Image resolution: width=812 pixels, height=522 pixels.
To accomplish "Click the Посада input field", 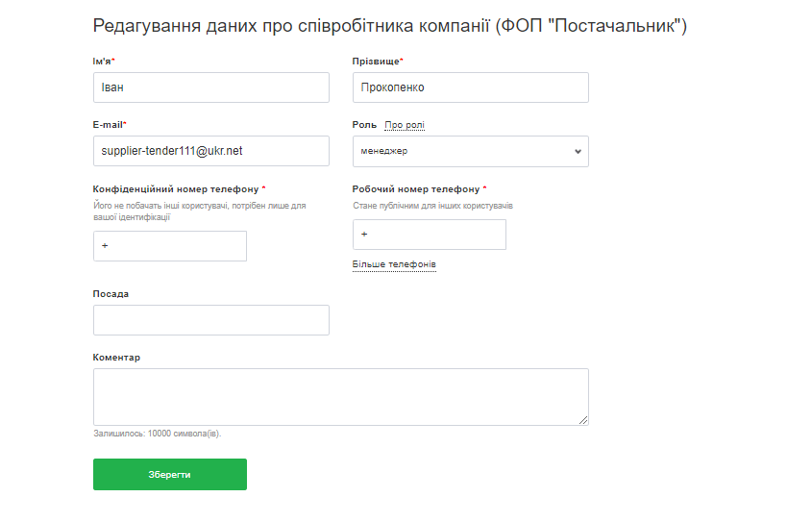I will pyautogui.click(x=210, y=320).
